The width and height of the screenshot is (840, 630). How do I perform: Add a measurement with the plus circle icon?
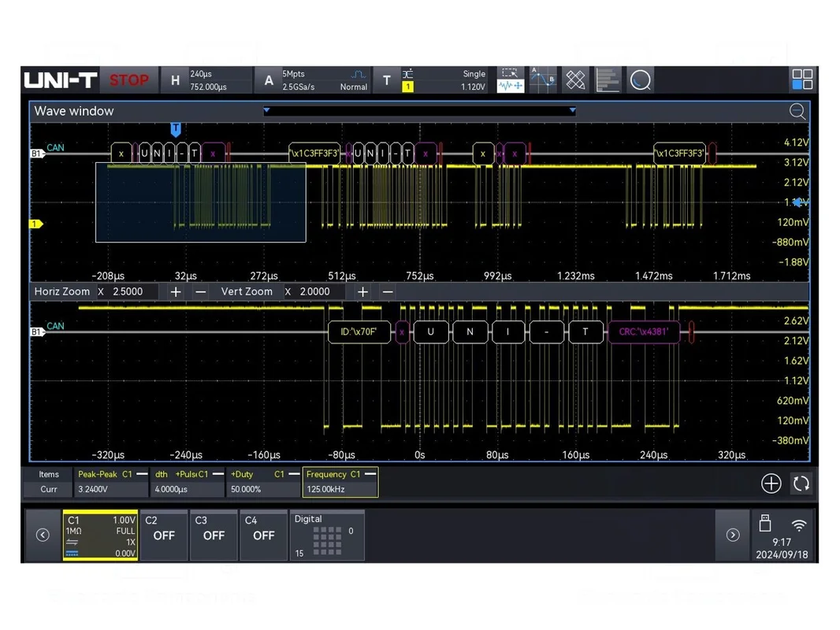coord(771,484)
